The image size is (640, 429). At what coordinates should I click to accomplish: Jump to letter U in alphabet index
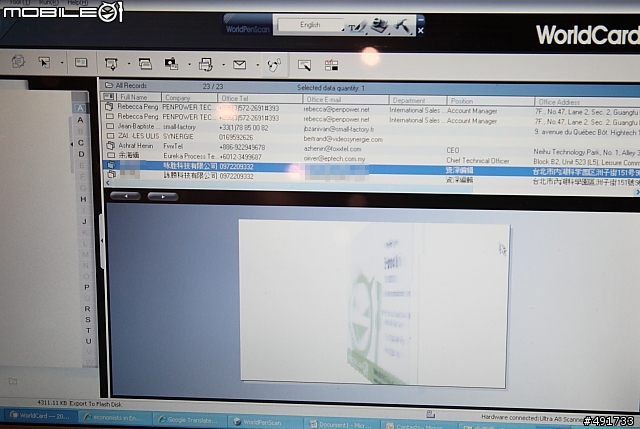89,341
